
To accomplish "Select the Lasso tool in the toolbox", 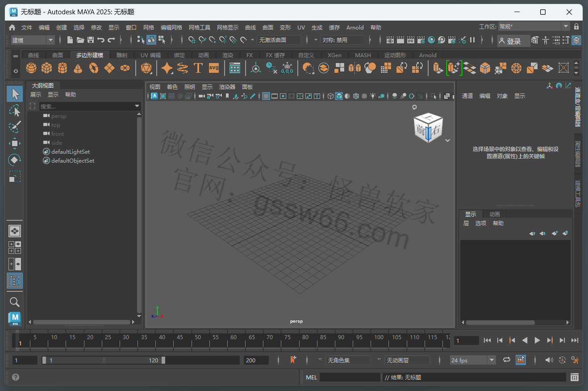I will 15,111.
